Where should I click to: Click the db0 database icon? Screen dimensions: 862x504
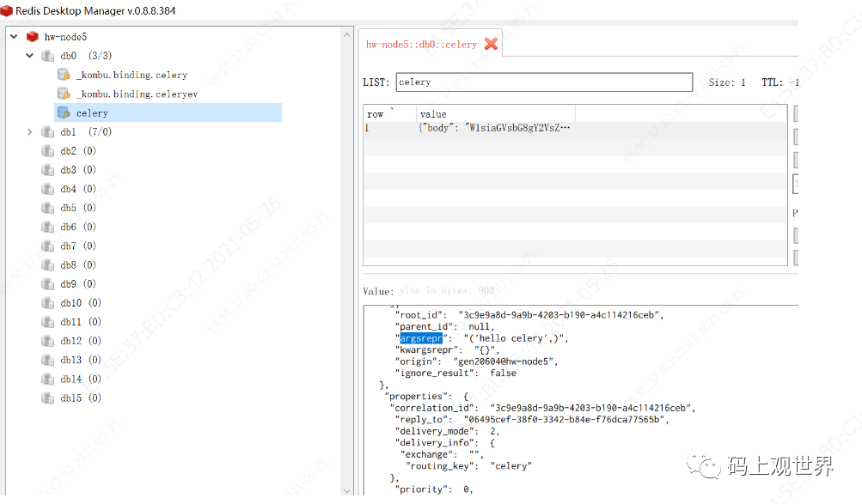pos(48,56)
